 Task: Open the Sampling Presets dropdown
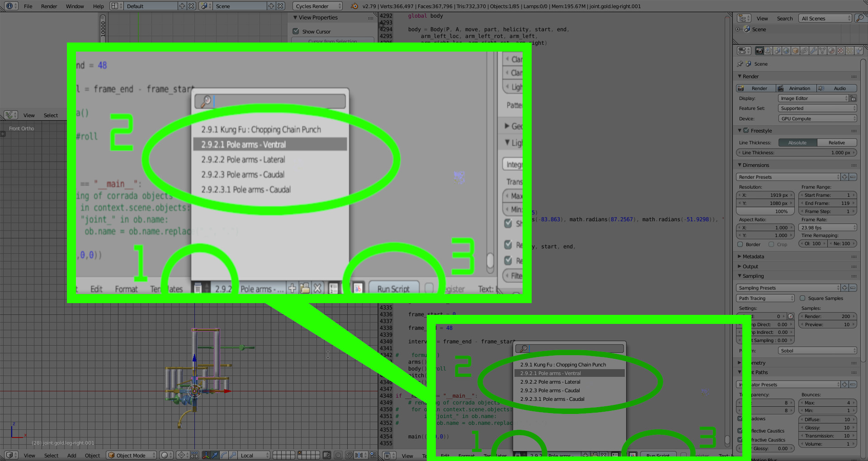coord(788,288)
